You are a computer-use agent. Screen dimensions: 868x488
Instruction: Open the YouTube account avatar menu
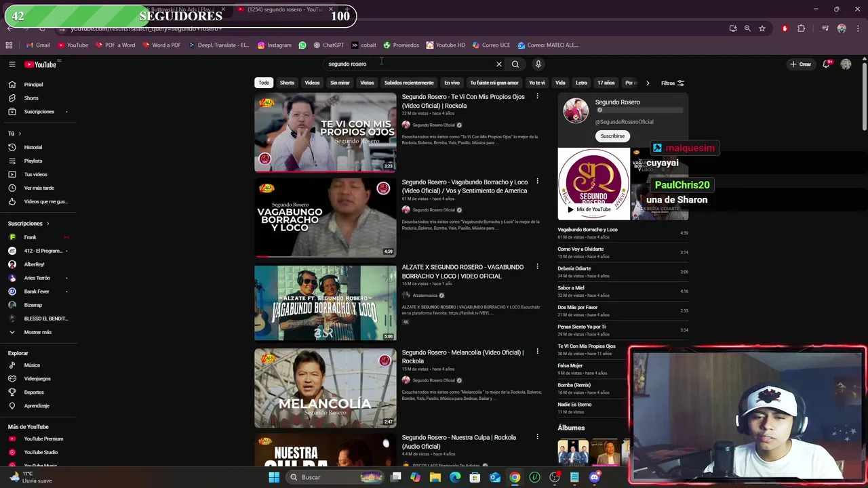(846, 64)
